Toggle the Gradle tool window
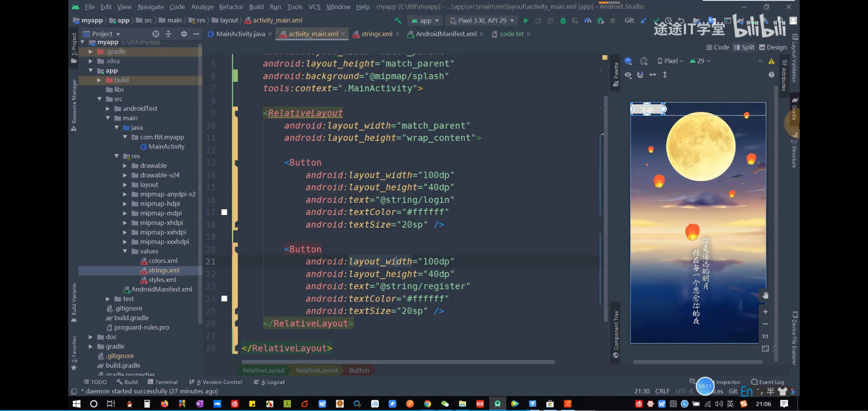The width and height of the screenshot is (868, 411). click(x=794, y=108)
